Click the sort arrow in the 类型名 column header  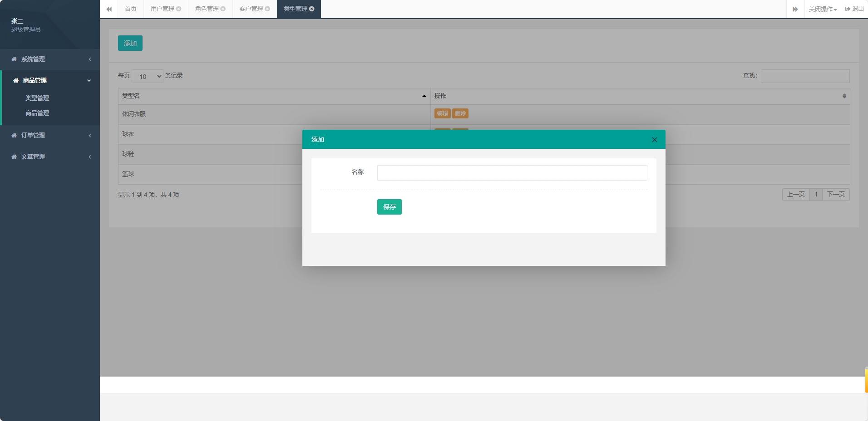pos(424,96)
